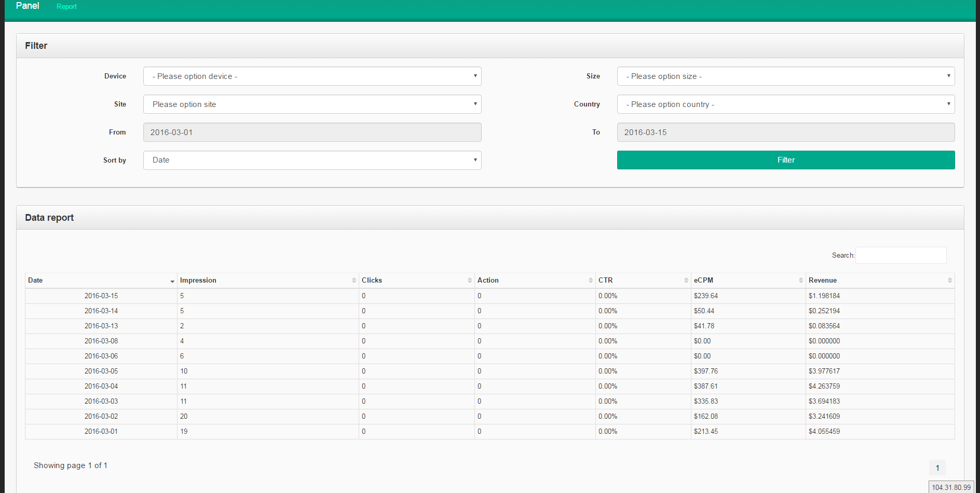Open the Device dropdown

tap(312, 76)
